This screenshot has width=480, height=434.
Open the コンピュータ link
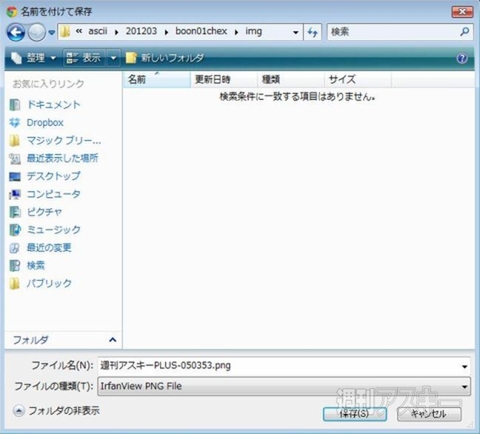click(53, 194)
